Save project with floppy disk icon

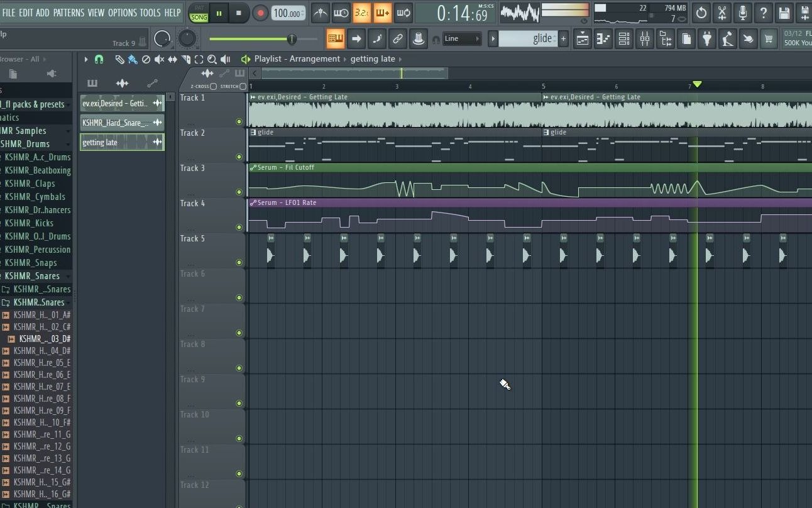(784, 13)
